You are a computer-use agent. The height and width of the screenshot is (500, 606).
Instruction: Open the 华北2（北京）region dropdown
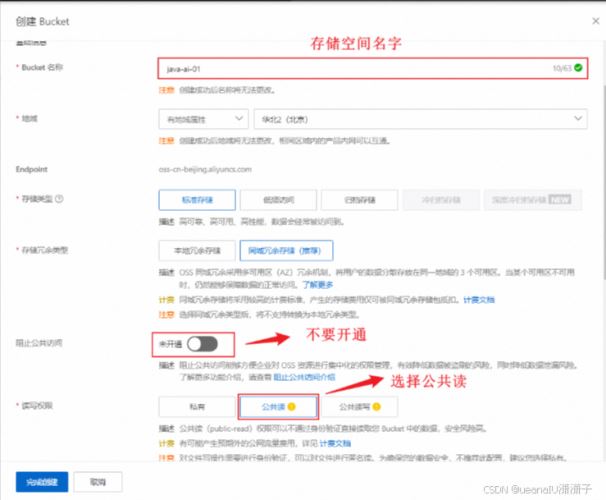420,119
